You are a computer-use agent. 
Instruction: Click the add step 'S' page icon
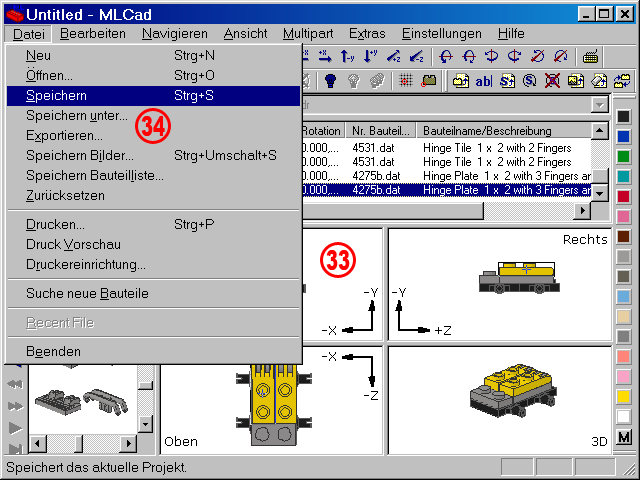(507, 81)
